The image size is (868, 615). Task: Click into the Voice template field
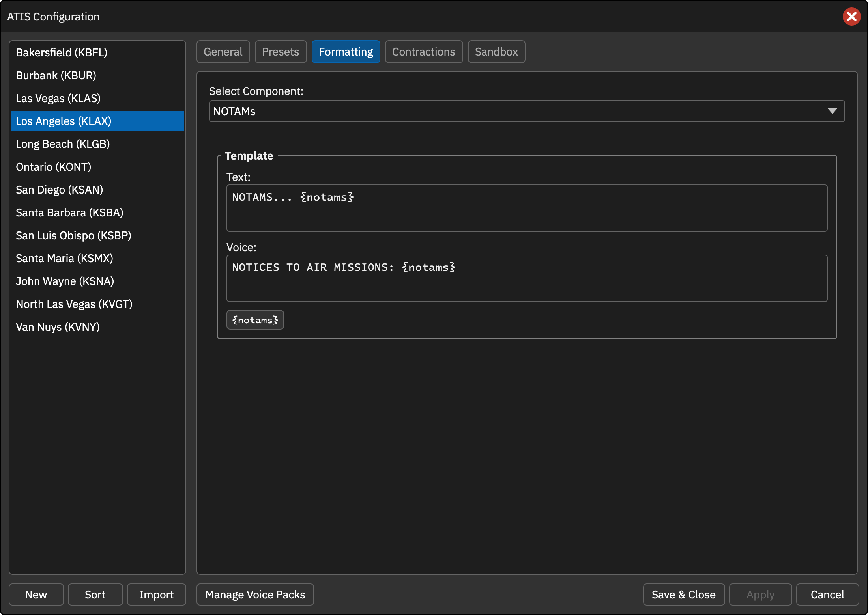(x=527, y=278)
